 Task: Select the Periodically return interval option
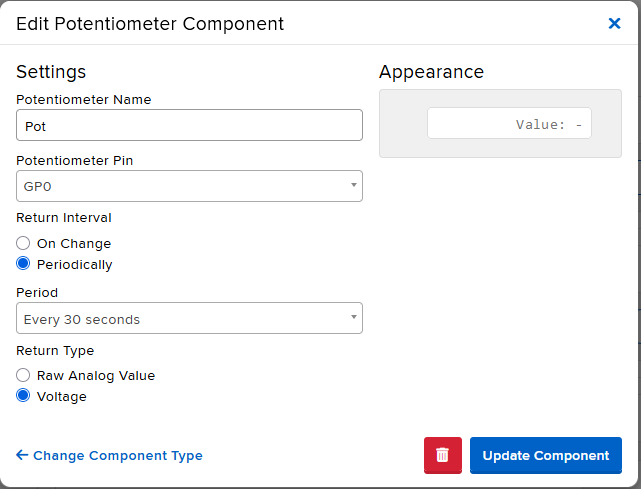click(24, 265)
